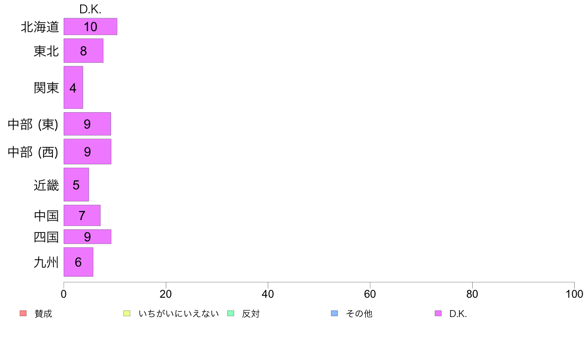This screenshot has width=588, height=364.
Task: Click the green 反対 legend swatch
Action: pyautogui.click(x=231, y=314)
